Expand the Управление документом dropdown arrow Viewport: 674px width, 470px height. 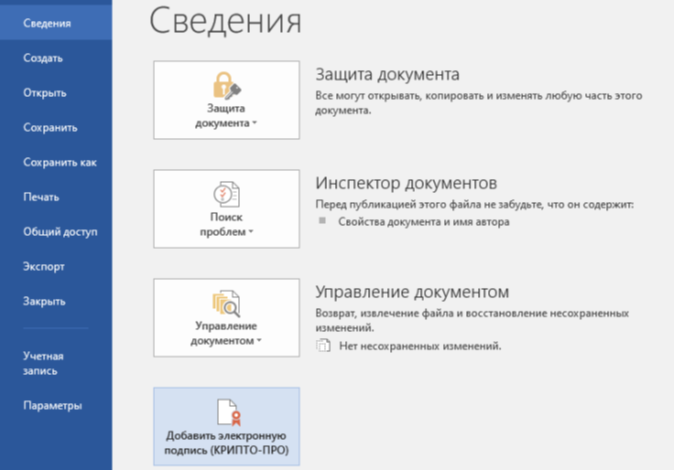259,341
